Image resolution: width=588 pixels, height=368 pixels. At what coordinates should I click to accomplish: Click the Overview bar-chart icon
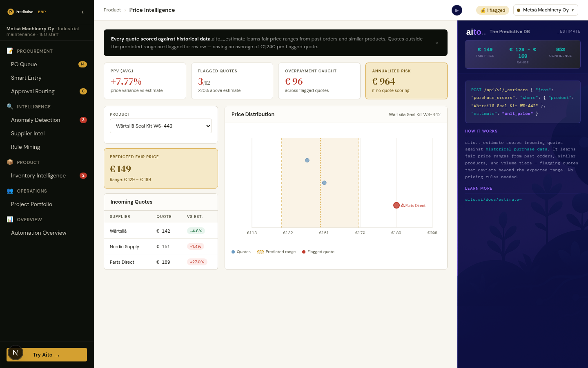[10, 219]
